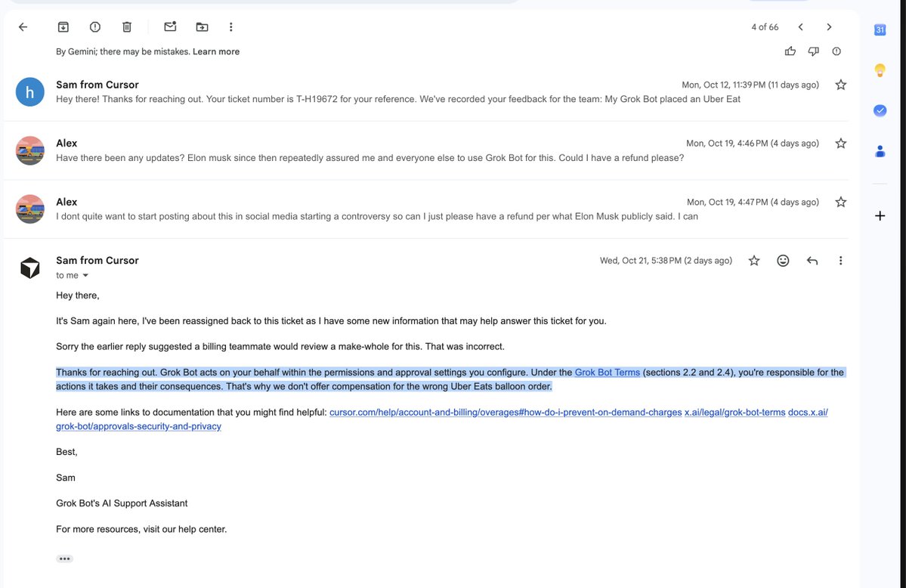This screenshot has height=588, width=906.
Task: Open the toolbar's more options menu
Action: point(230,26)
